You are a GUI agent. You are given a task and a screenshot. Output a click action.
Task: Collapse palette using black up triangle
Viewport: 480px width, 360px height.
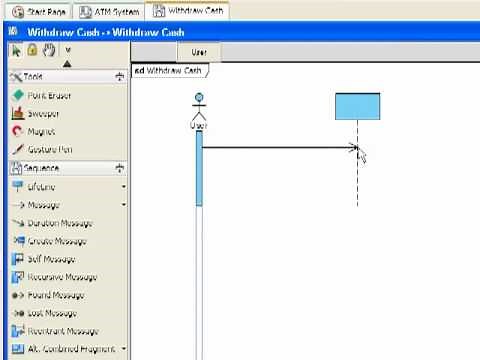click(67, 63)
